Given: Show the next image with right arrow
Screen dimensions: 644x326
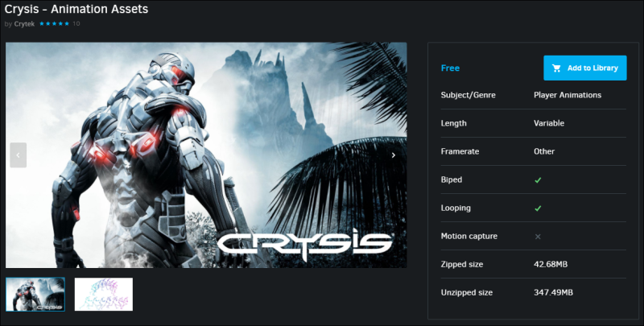Looking at the screenshot, I should (x=393, y=155).
